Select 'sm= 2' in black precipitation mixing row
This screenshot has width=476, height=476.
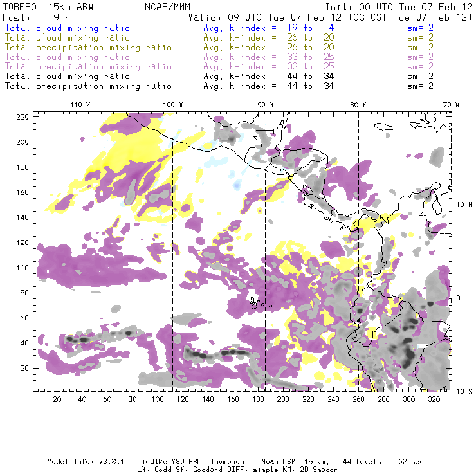420,86
